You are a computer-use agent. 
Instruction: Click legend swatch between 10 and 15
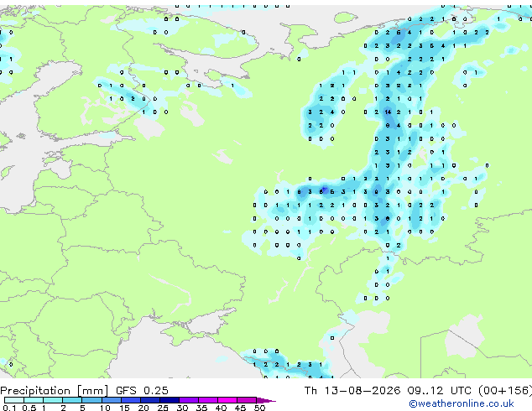click(112, 400)
